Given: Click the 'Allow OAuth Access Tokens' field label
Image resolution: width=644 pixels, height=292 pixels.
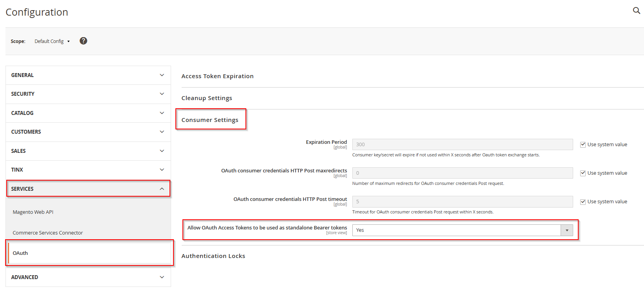Looking at the screenshot, I should coord(267,228).
